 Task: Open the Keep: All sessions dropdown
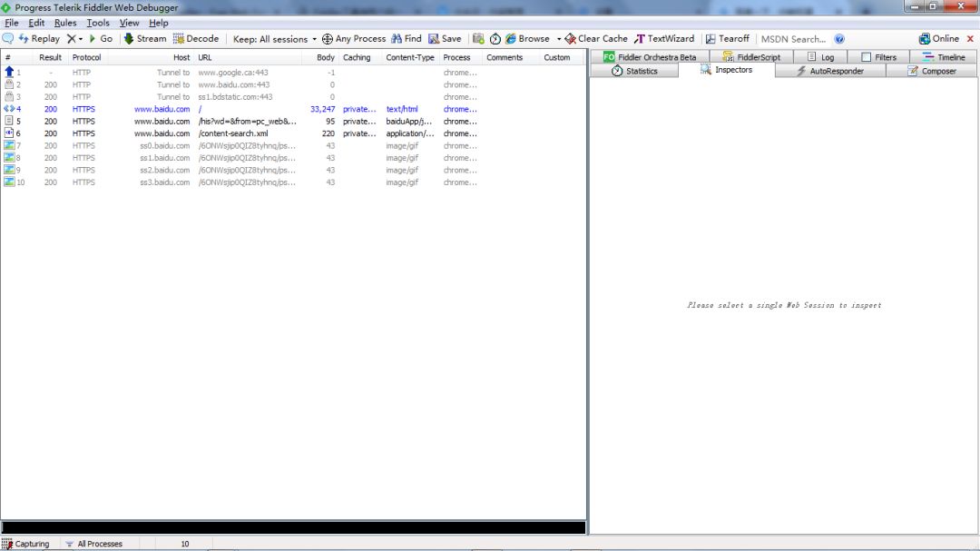[274, 39]
